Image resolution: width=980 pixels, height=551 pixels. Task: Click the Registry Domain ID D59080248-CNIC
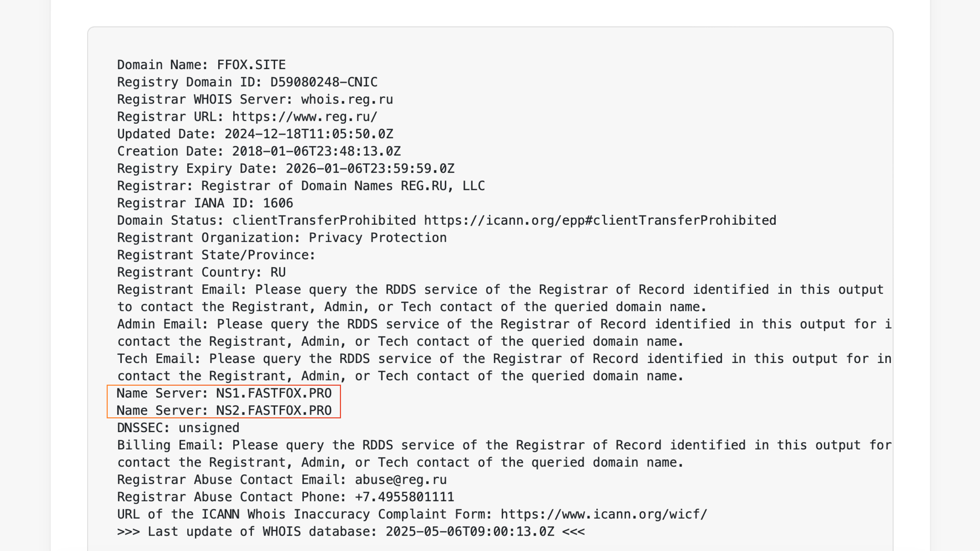[x=324, y=82]
